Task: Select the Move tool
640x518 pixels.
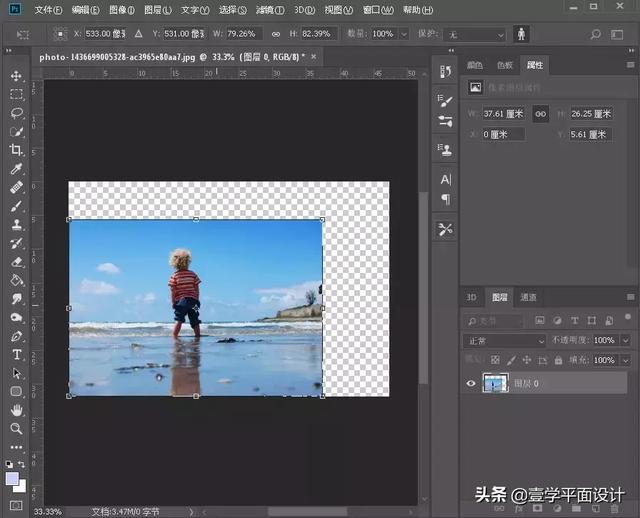Action: 16,76
